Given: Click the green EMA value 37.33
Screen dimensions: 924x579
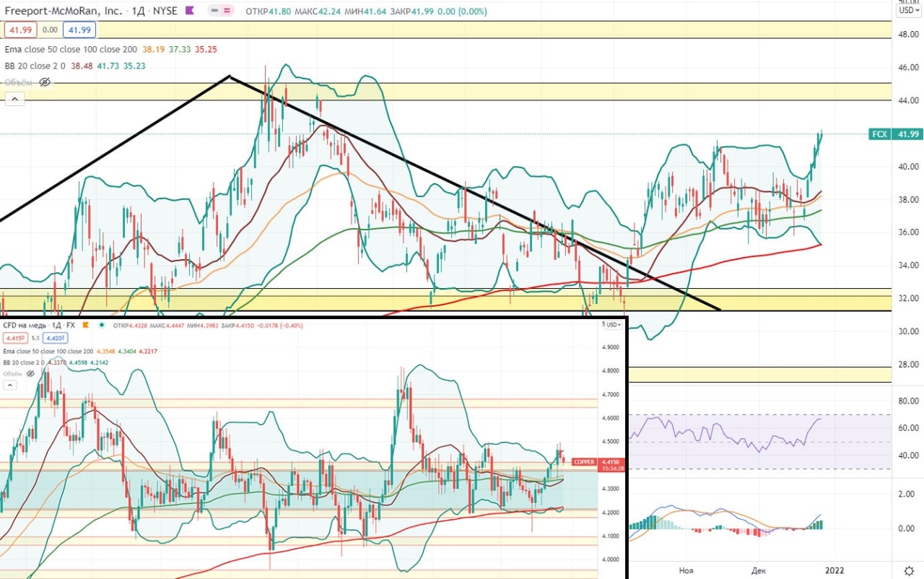Looking at the screenshot, I should [180, 49].
